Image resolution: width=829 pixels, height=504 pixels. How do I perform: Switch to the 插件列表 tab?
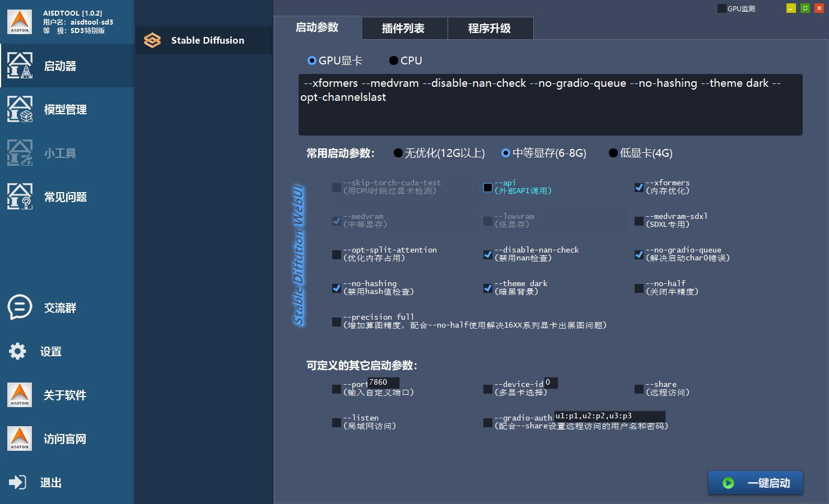404,28
